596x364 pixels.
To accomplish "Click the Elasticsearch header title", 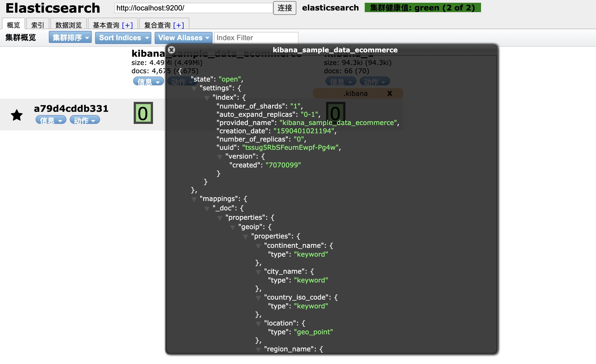I will 53,8.
